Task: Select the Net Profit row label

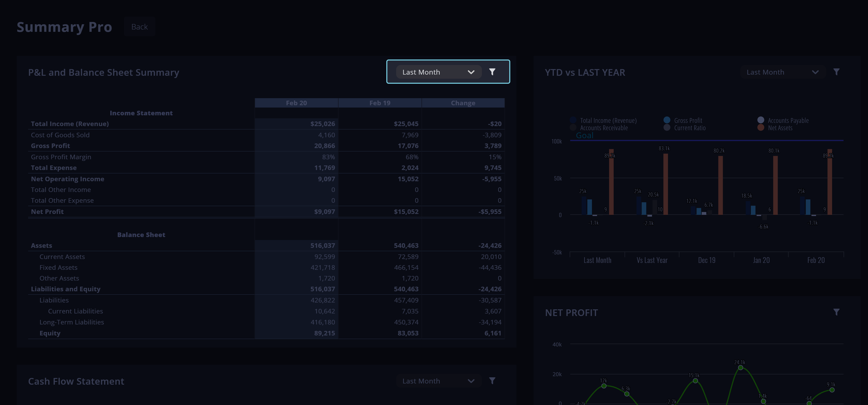Action: click(x=47, y=211)
